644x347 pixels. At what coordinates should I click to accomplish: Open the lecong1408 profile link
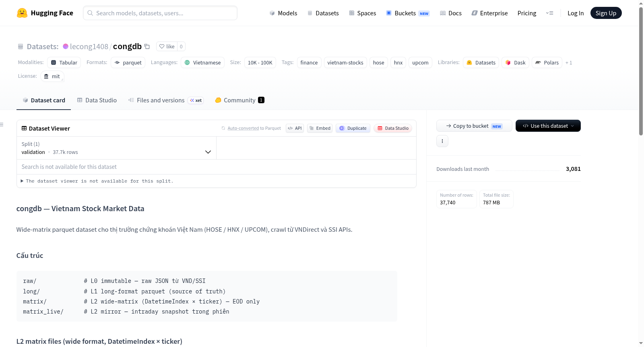89,46
